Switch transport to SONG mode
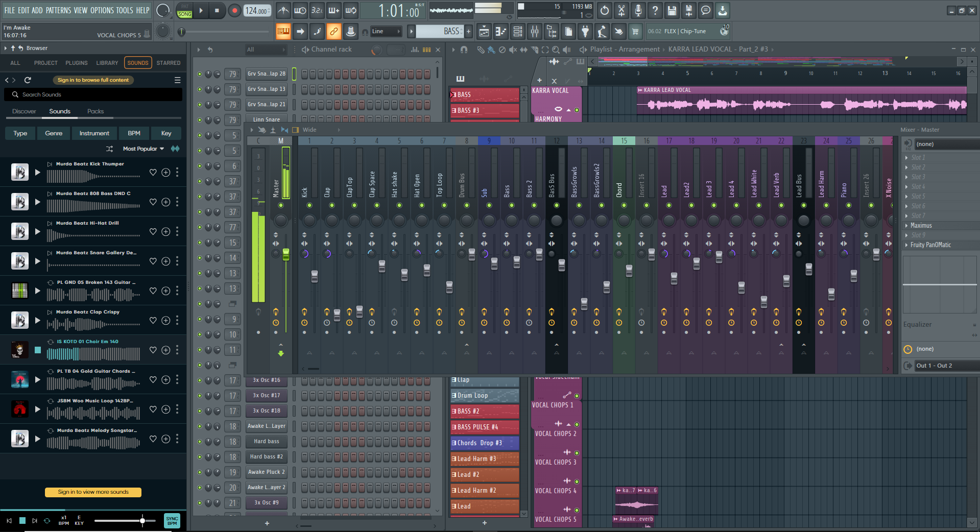The height and width of the screenshot is (532, 980). [184, 14]
